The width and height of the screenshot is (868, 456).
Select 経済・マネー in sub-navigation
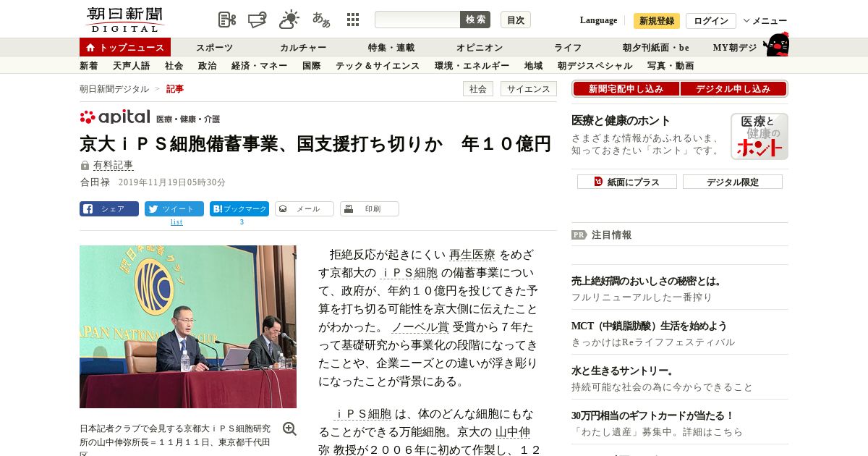point(259,66)
